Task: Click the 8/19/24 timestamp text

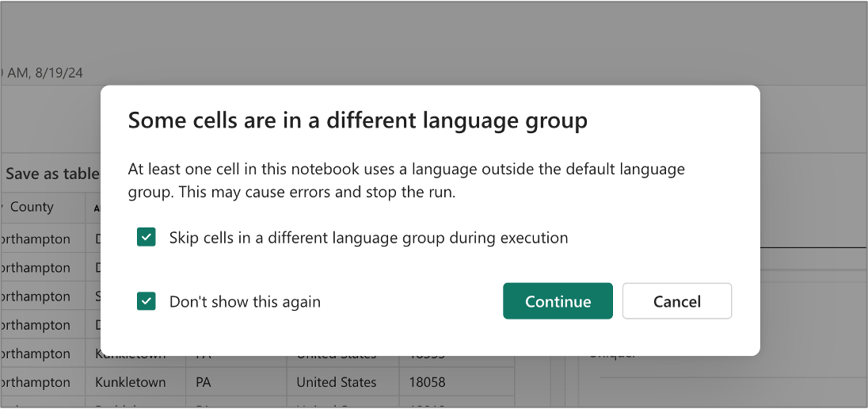Action: click(x=59, y=73)
